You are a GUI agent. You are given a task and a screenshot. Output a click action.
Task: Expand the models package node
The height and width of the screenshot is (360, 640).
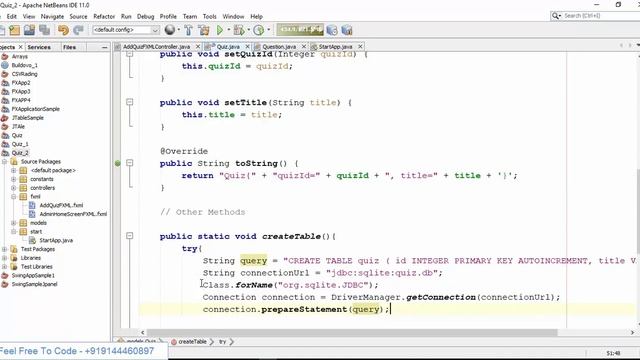pos(13,223)
